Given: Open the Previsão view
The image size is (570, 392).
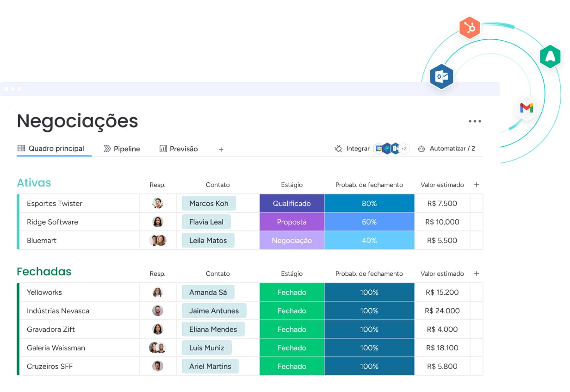Looking at the screenshot, I should click(x=184, y=149).
